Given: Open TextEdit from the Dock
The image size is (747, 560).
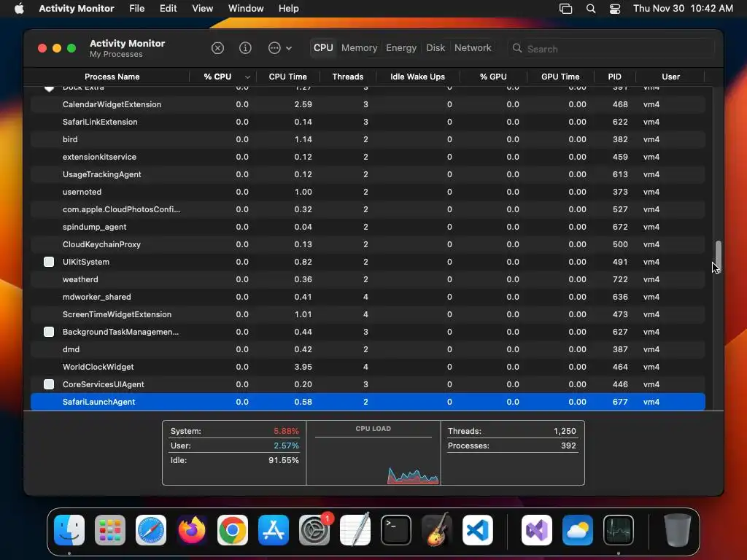Looking at the screenshot, I should 355,530.
